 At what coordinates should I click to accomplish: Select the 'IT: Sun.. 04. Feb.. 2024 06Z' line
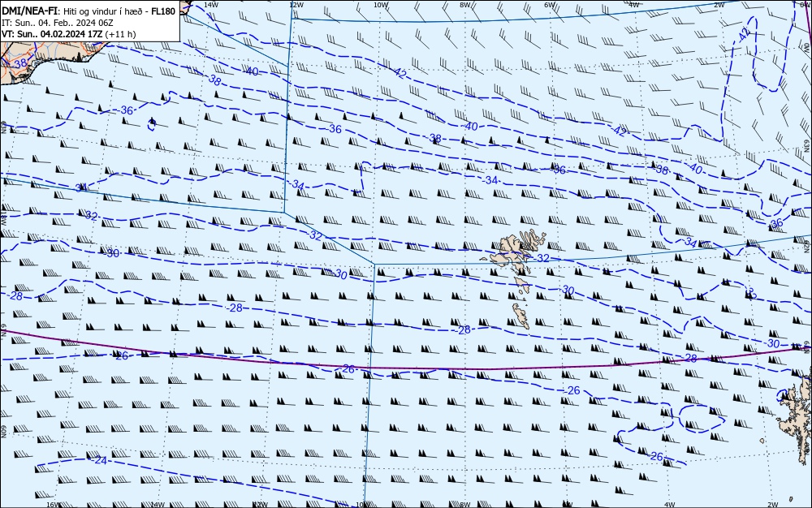point(58,23)
